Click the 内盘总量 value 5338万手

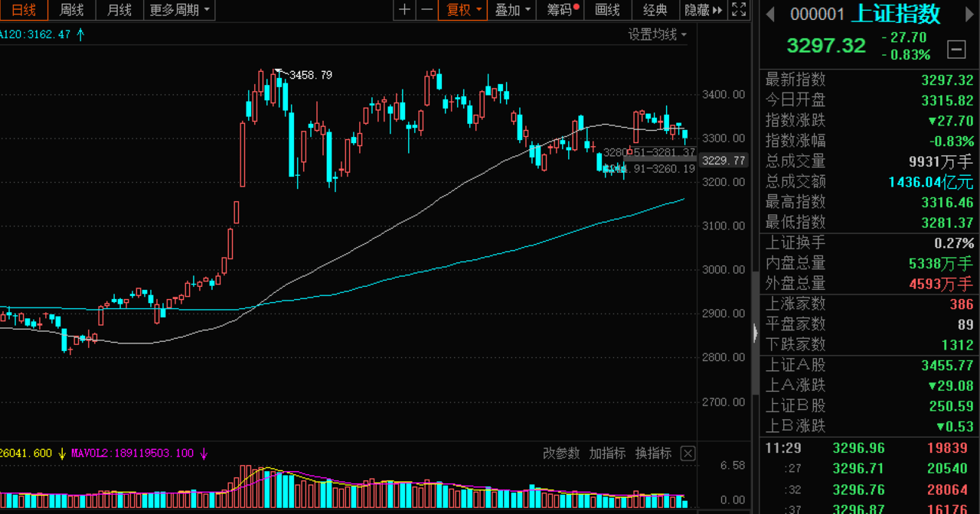pos(941,264)
